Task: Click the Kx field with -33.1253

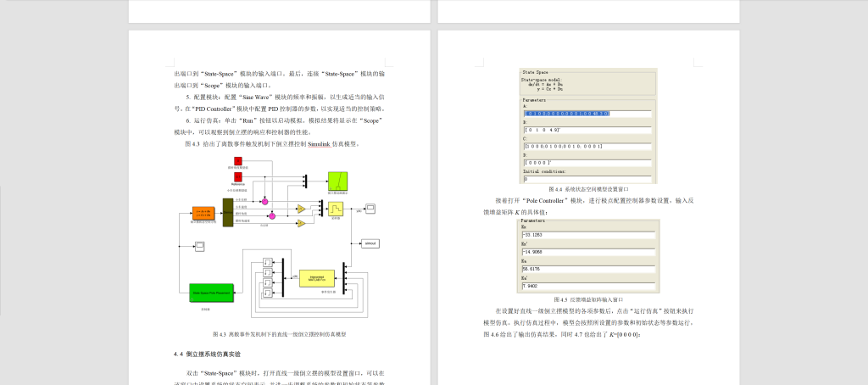Action: [x=588, y=235]
